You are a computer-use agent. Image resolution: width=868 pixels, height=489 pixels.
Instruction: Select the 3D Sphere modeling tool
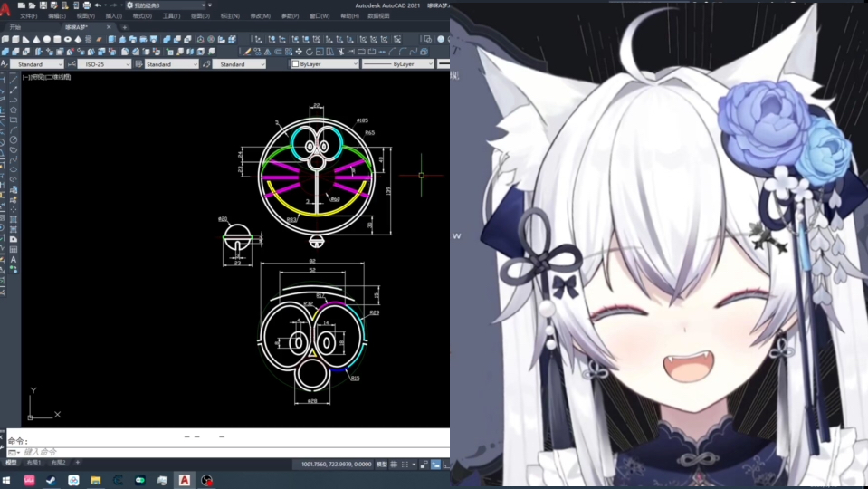coord(47,39)
